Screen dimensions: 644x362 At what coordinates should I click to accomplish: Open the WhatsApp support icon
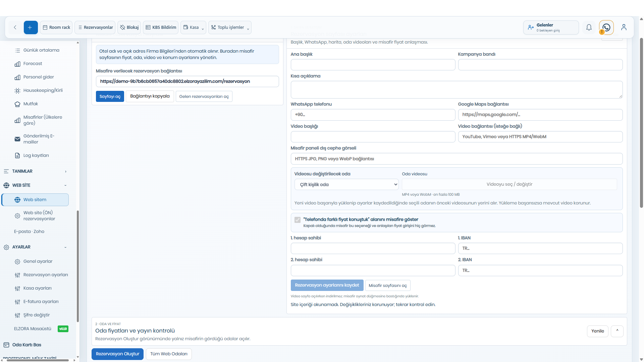point(606,27)
